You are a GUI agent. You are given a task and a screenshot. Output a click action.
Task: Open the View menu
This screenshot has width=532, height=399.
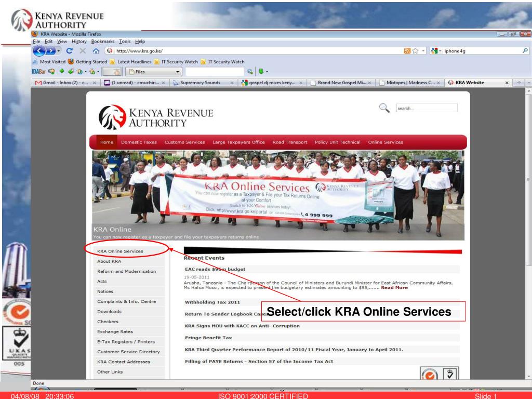[62, 42]
